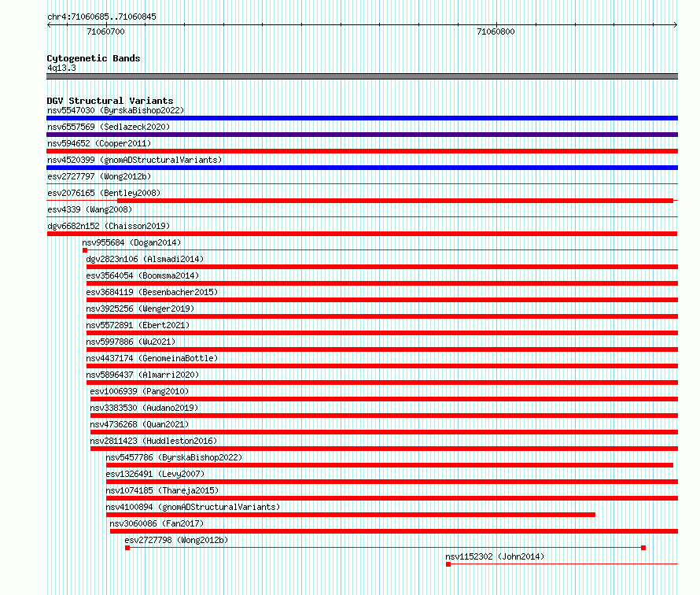The image size is (700, 595).
Task: Select right red square of esv2727798
Action: 643,548
